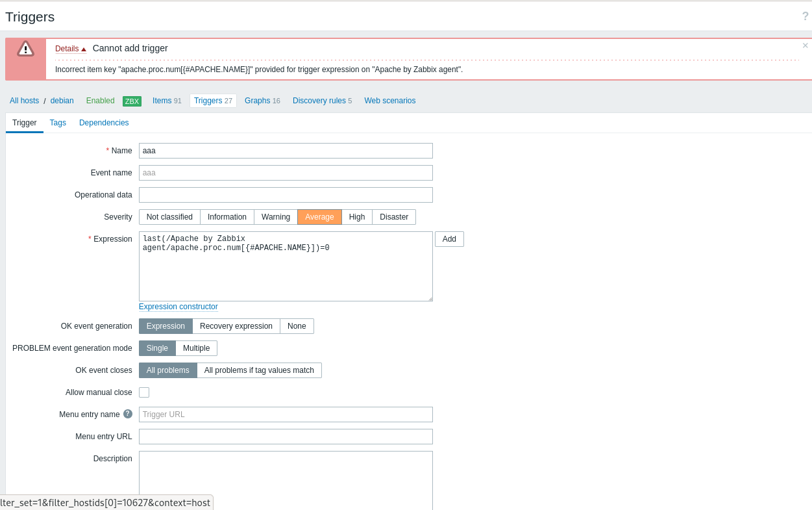
Task: Dismiss the error message with the X
Action: point(806,45)
